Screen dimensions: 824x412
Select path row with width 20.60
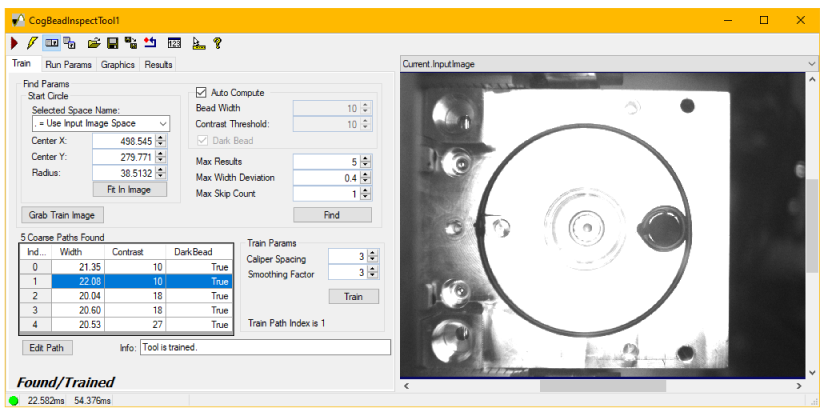coord(126,310)
